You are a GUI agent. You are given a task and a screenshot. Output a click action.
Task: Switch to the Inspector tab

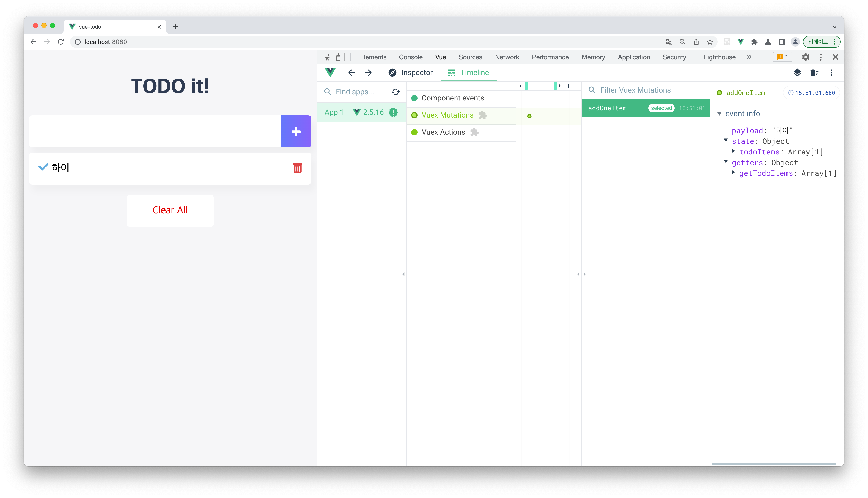(x=410, y=73)
